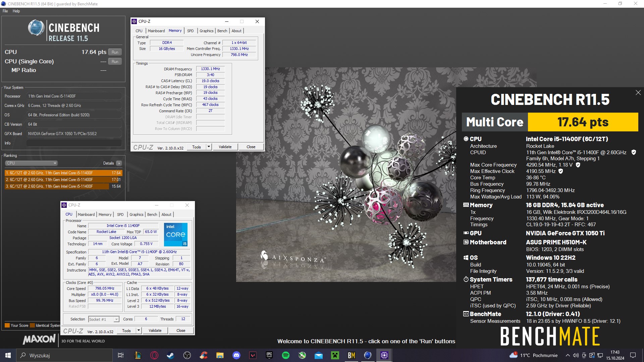Expand Tools dropdown arrow in upper CPU-Z window
This screenshot has height=362, width=644.
tap(209, 147)
